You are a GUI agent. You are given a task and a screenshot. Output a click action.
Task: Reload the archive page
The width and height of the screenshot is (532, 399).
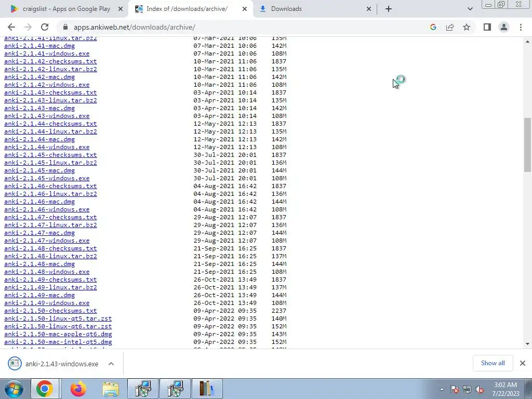45,27
